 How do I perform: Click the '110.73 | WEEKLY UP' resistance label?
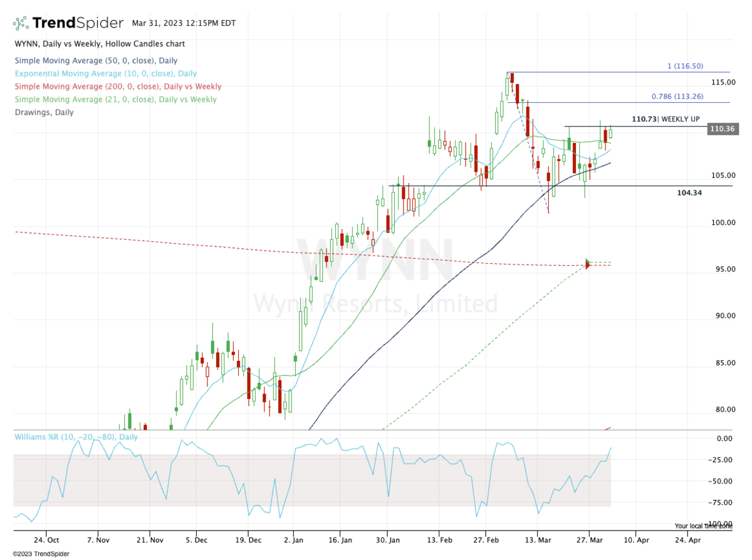click(666, 118)
